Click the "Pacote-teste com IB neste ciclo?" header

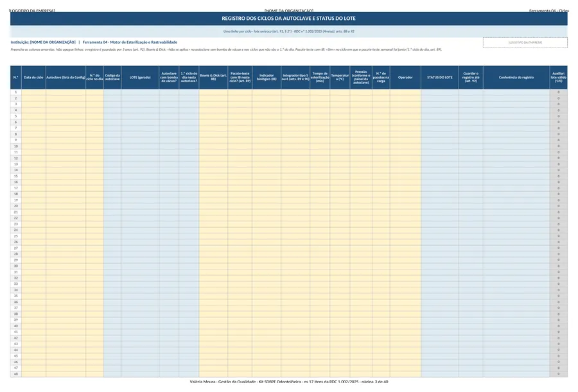click(240, 78)
